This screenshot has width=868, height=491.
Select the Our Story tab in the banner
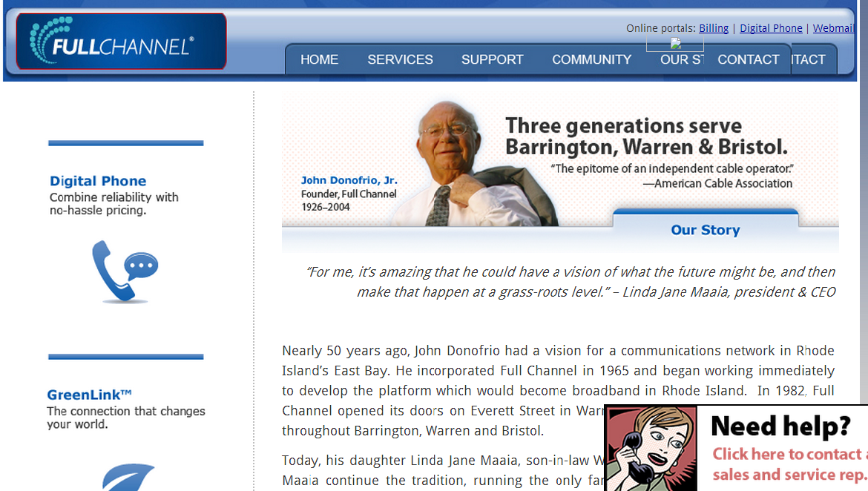(x=706, y=230)
